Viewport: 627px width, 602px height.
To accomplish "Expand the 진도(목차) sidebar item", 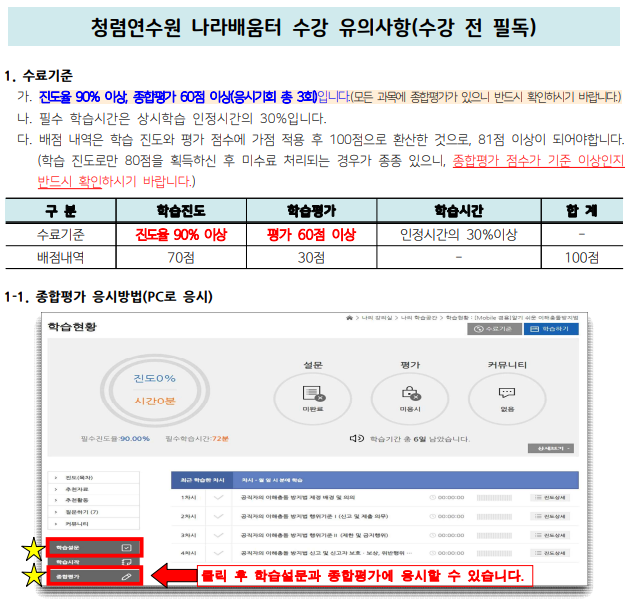I will 94,478.
